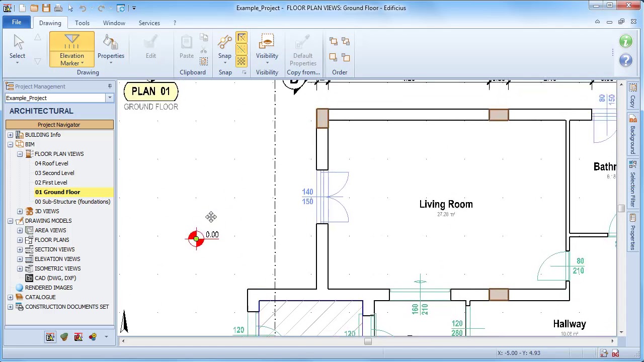The width and height of the screenshot is (644, 362).
Task: Switch to the Tools ribbon tab
Action: [x=82, y=23]
